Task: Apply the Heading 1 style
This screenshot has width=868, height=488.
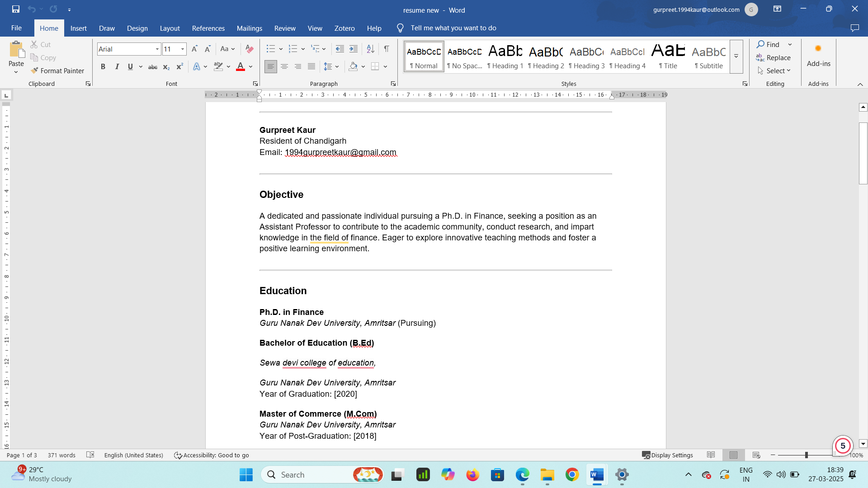Action: [505, 56]
